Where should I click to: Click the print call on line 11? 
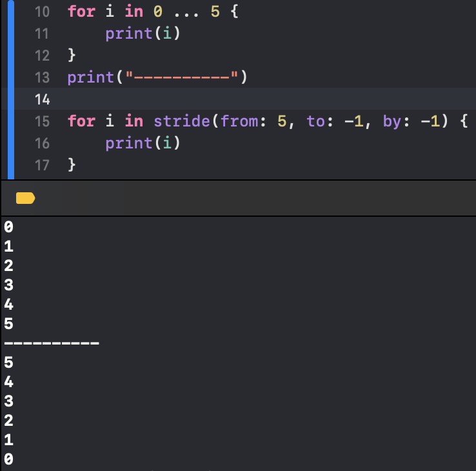click(x=143, y=33)
